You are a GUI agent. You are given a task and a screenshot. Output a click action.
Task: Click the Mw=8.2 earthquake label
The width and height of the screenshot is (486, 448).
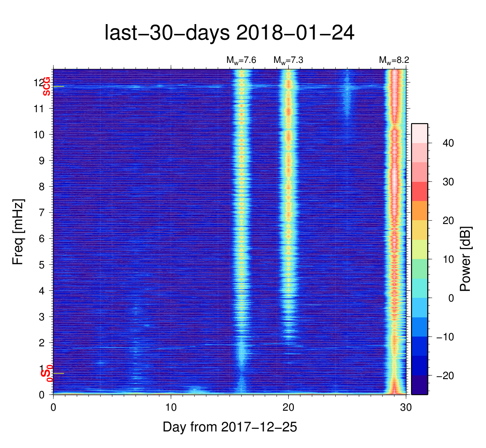[x=394, y=60]
